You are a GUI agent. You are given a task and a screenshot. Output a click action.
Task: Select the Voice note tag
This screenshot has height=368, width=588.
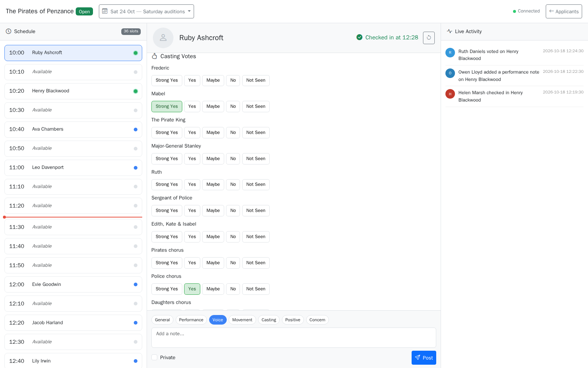tap(218, 320)
